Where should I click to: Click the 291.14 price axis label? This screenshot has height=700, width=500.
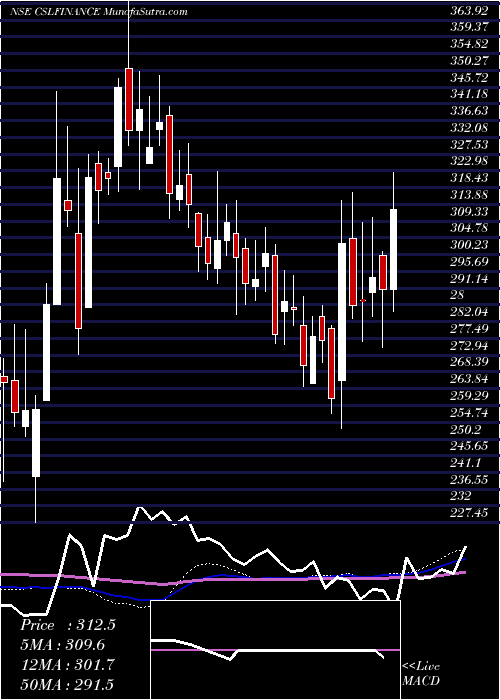click(x=468, y=278)
